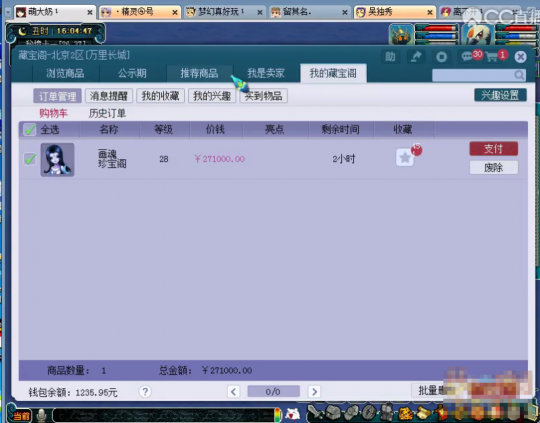Open the 历史订单 sub-tab
This screenshot has width=540, height=423.
pyautogui.click(x=107, y=113)
